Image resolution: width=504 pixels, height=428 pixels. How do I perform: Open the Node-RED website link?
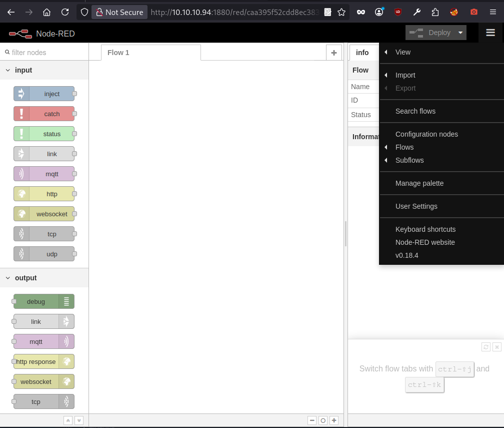tap(425, 242)
